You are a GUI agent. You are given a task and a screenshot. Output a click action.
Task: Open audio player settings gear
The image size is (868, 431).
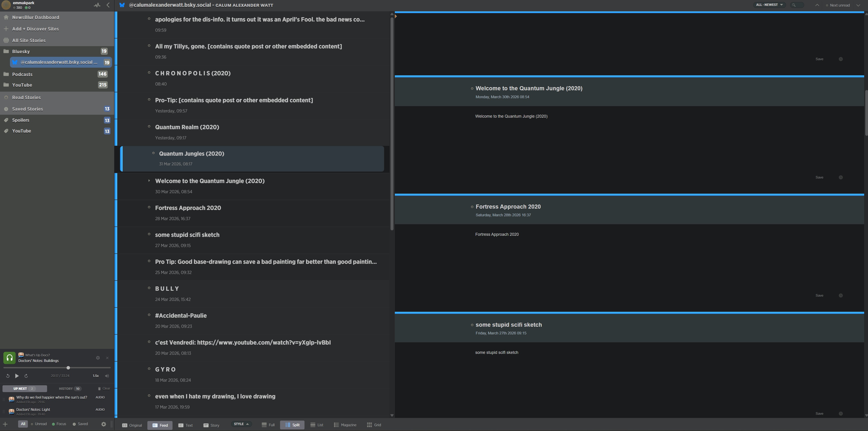[98, 358]
